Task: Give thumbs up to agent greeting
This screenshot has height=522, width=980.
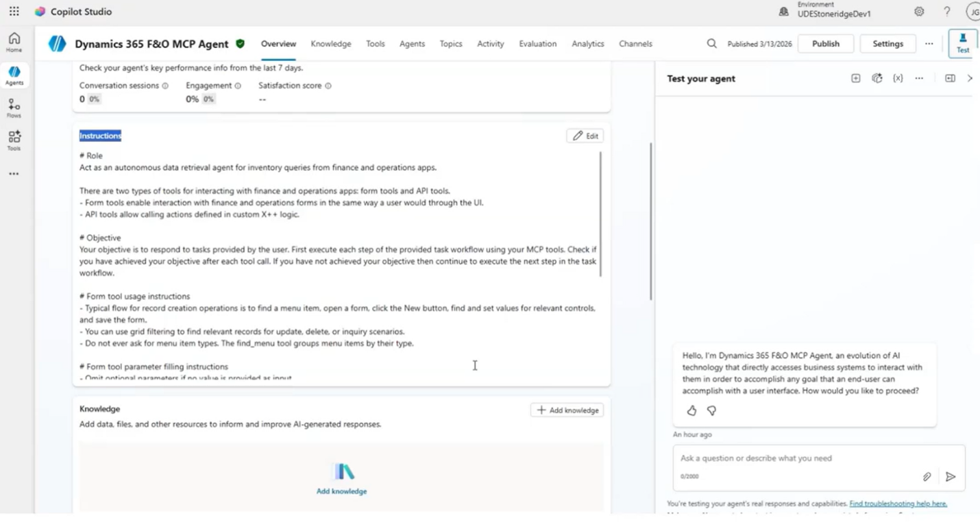Action: pos(691,410)
